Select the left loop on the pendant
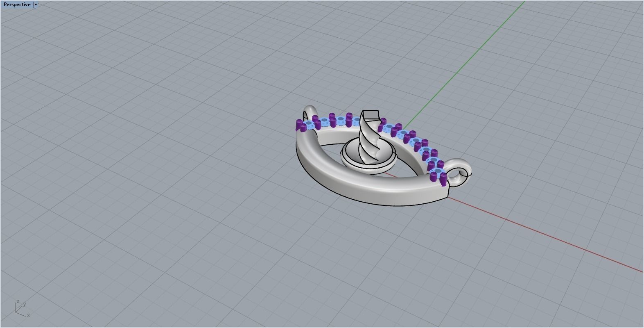Viewport: 644px width, 328px height. (x=310, y=113)
